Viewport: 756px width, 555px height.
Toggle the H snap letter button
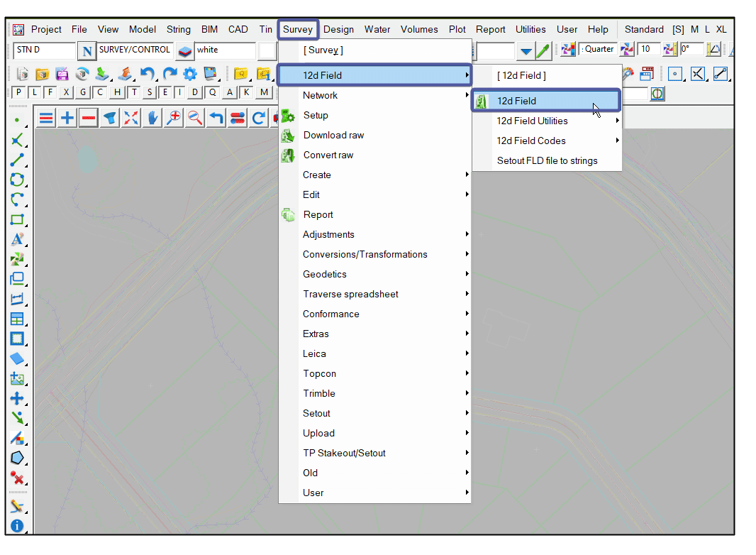point(117,92)
